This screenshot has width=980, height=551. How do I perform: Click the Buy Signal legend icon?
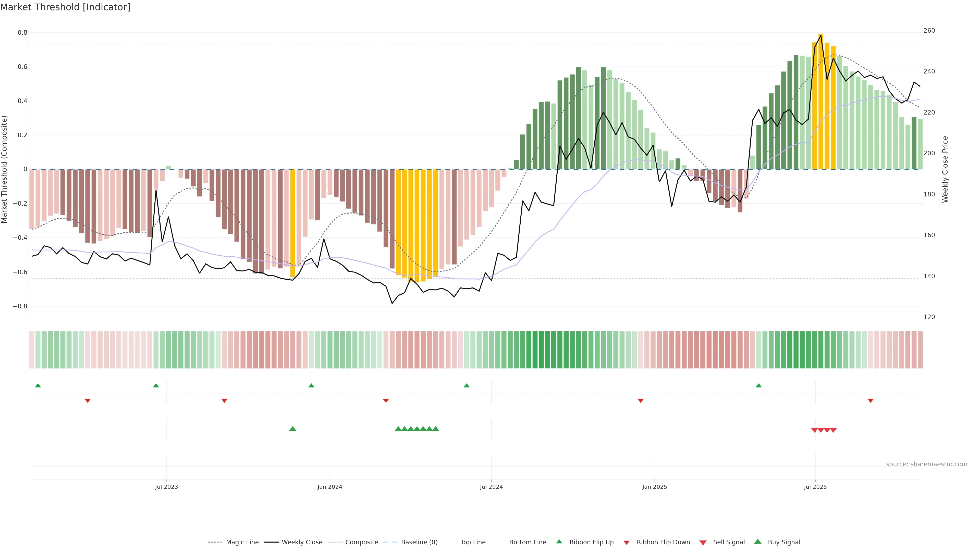(758, 542)
